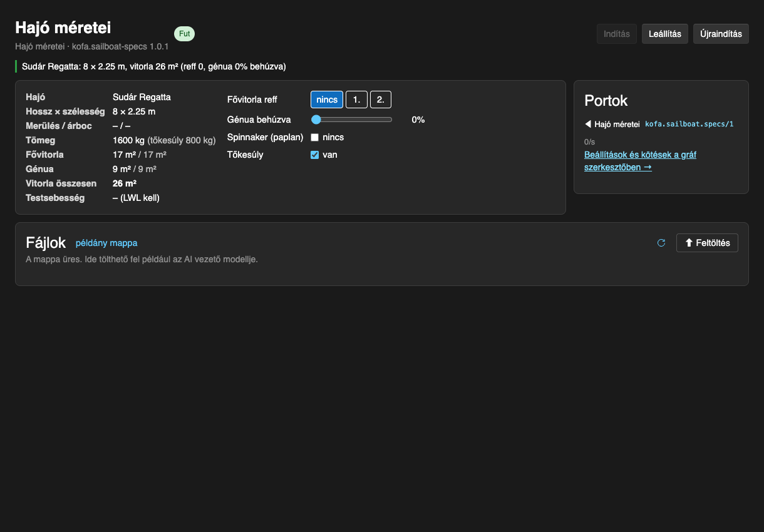The width and height of the screenshot is (764, 532).
Task: Click the Indítás button
Action: coord(617,34)
